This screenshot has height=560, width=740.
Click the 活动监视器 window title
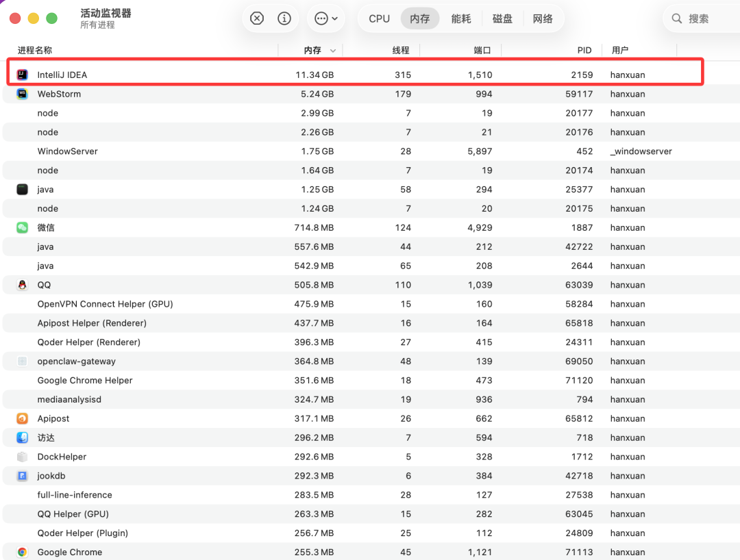click(106, 13)
